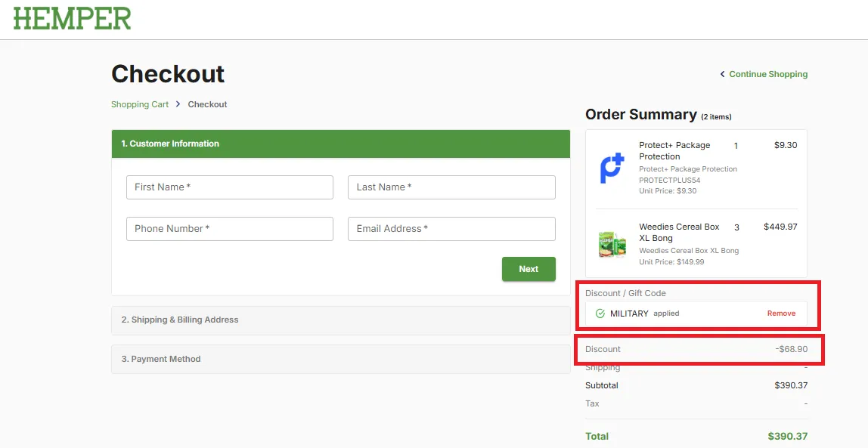Focus the Last Name field

click(x=451, y=187)
